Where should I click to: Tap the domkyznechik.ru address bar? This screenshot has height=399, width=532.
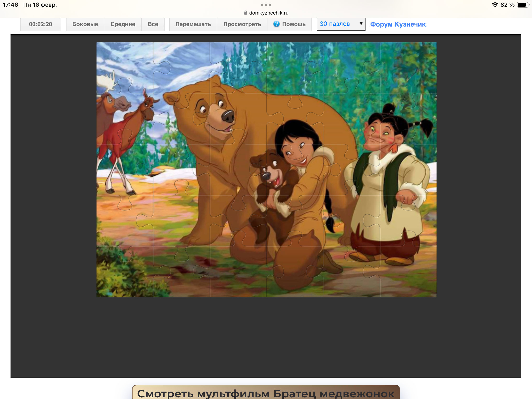[x=268, y=13]
